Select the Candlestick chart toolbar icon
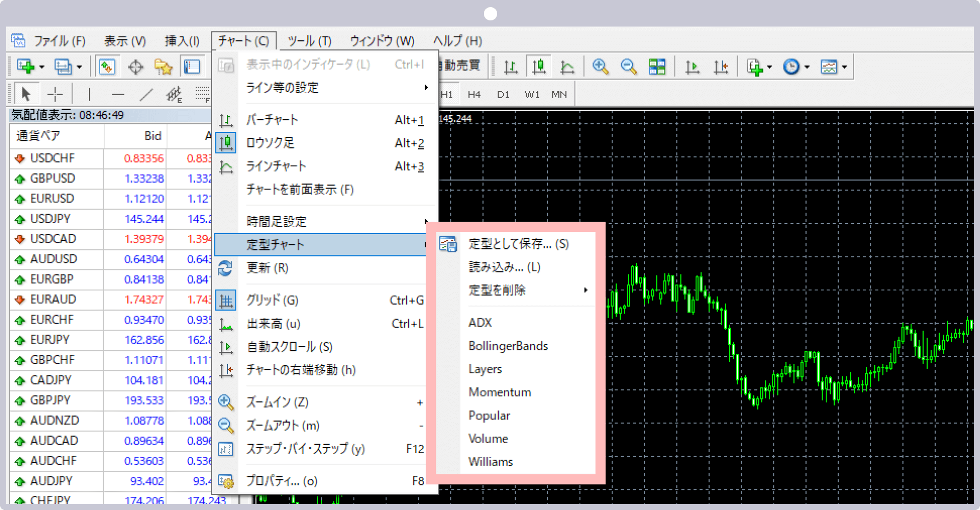This screenshot has width=980, height=510. click(x=538, y=66)
